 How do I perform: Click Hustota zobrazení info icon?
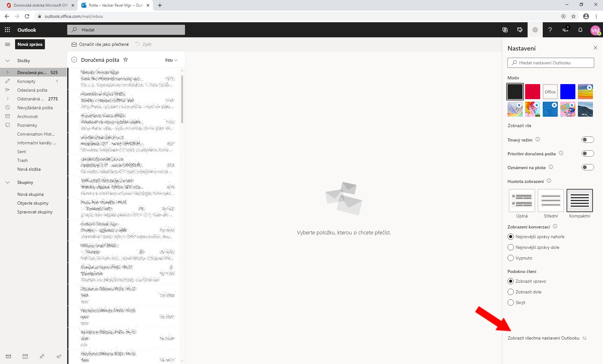click(x=549, y=181)
